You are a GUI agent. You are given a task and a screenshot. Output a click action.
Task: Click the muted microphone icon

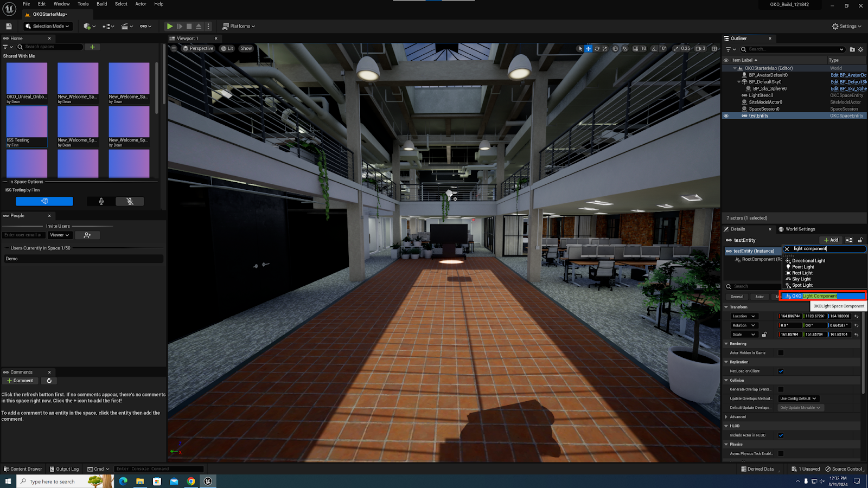point(130,201)
